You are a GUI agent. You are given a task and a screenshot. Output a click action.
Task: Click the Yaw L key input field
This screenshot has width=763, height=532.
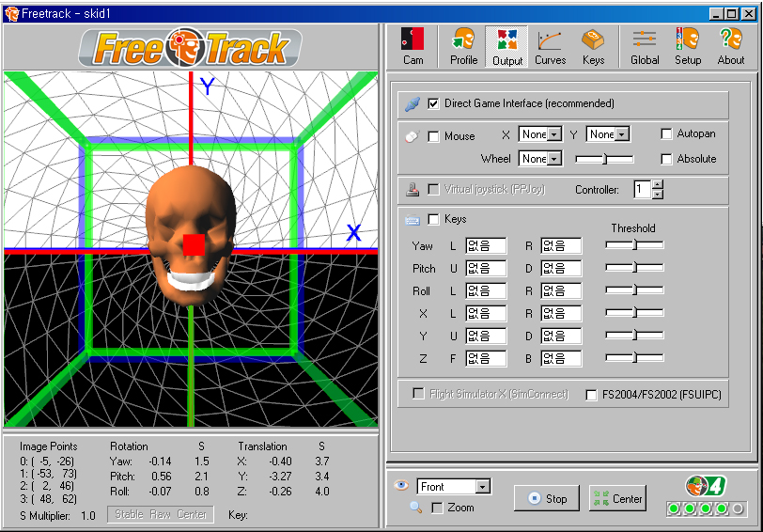(485, 246)
